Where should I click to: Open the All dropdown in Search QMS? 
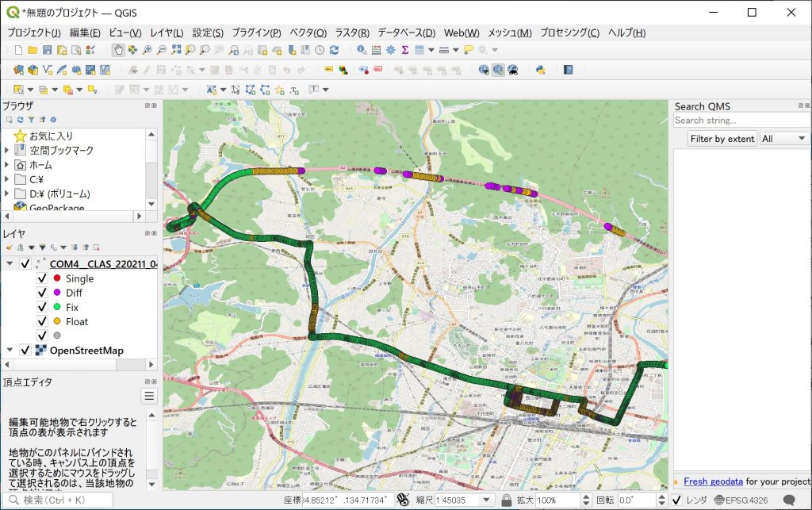pyautogui.click(x=783, y=138)
